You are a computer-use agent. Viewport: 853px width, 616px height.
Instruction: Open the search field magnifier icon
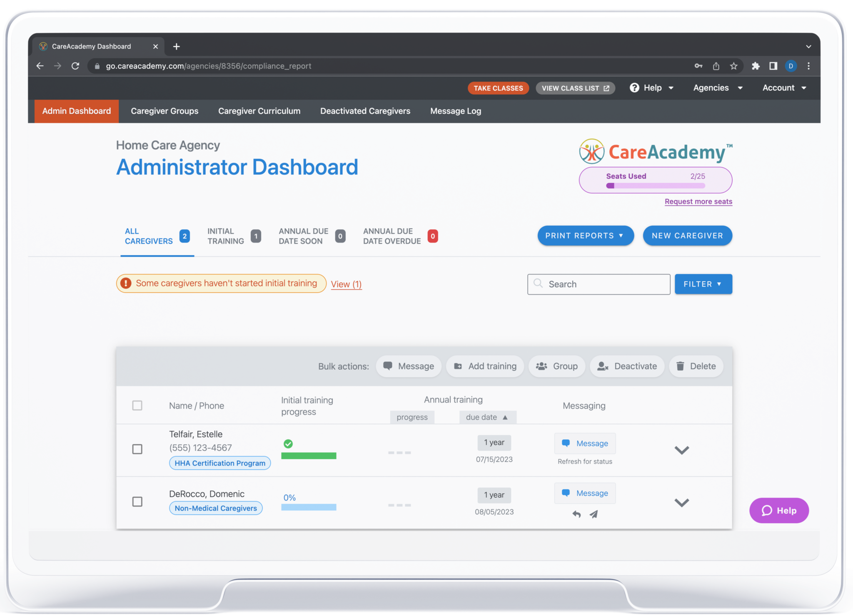(539, 284)
